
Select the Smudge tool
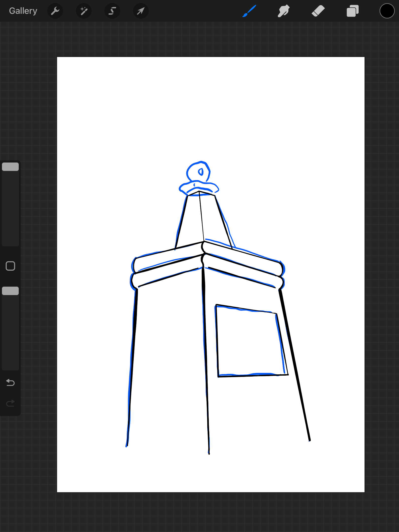283,11
